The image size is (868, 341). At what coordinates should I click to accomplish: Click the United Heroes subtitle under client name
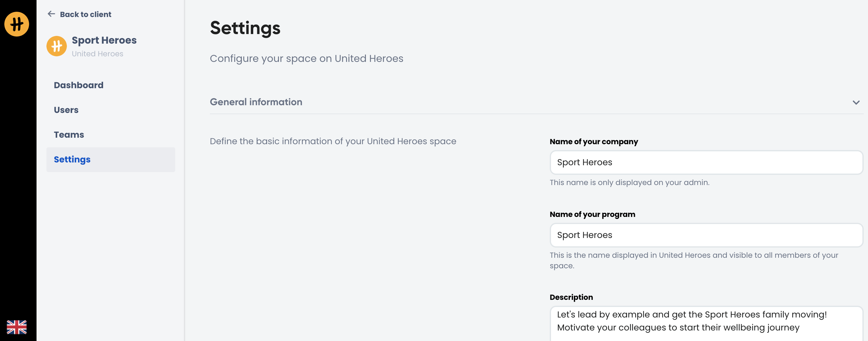98,54
